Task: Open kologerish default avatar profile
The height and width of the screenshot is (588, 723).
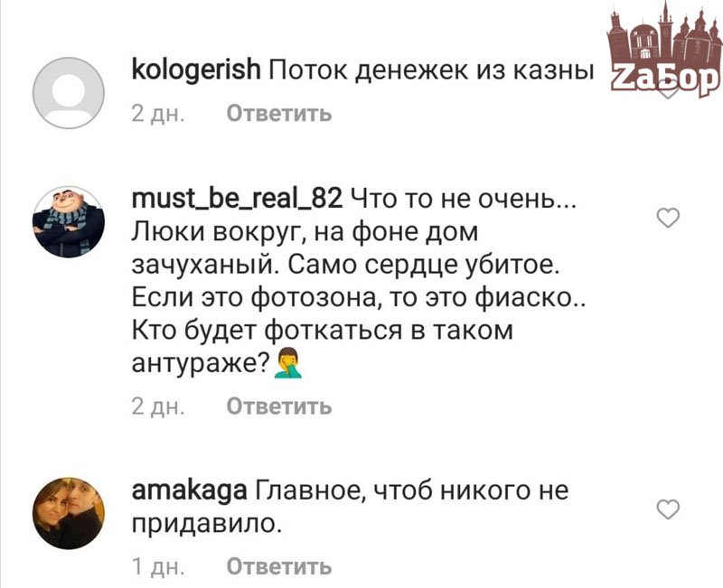Action: click(69, 93)
